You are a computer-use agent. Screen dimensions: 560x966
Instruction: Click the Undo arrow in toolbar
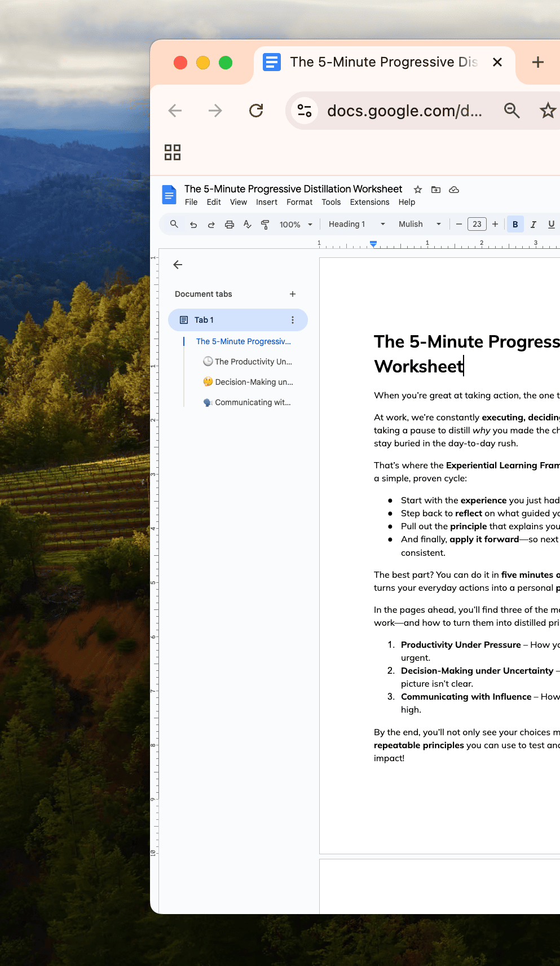pos(193,225)
